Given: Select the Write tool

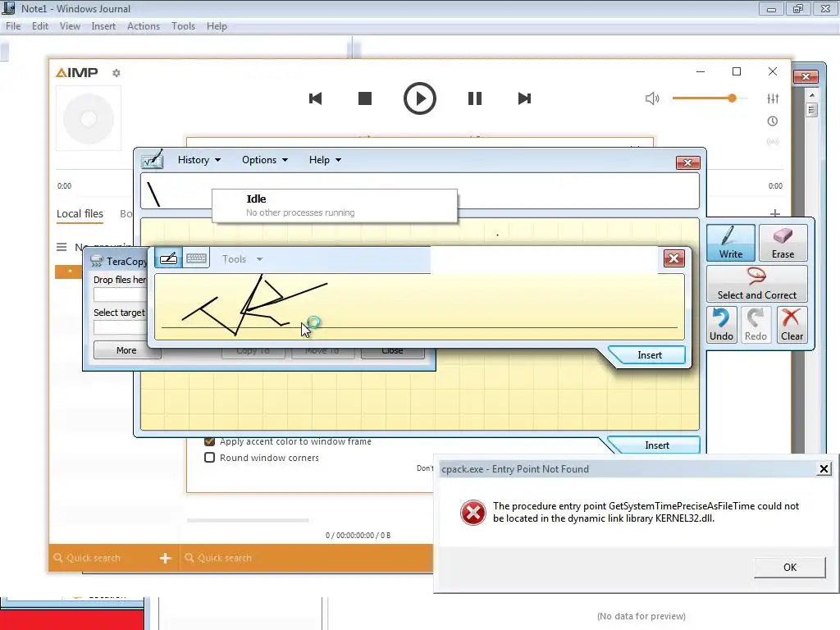Looking at the screenshot, I should tap(731, 243).
